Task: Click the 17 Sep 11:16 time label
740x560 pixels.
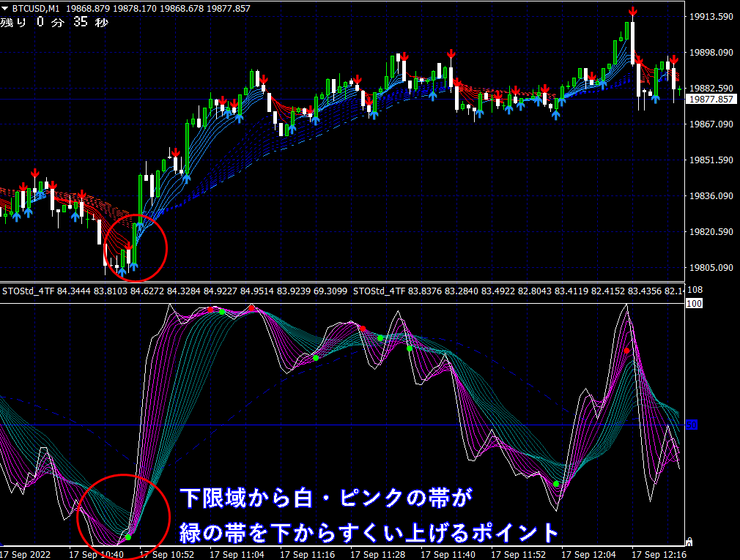Action: click(307, 554)
